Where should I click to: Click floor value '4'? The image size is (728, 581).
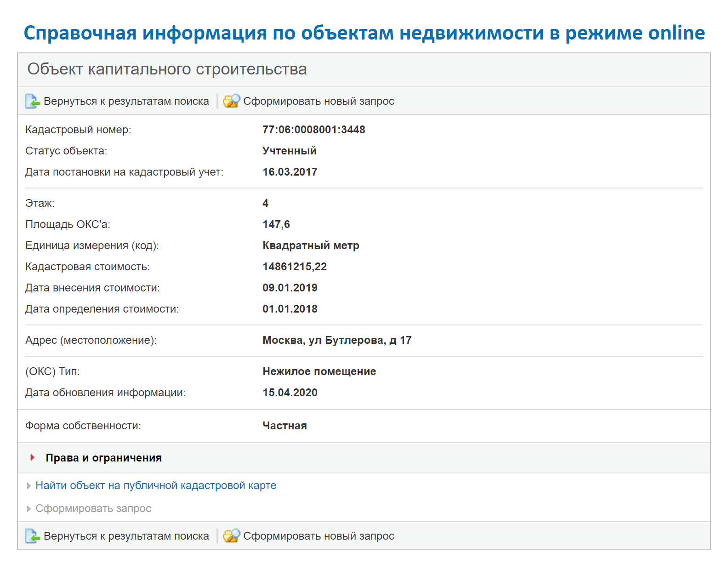click(266, 203)
